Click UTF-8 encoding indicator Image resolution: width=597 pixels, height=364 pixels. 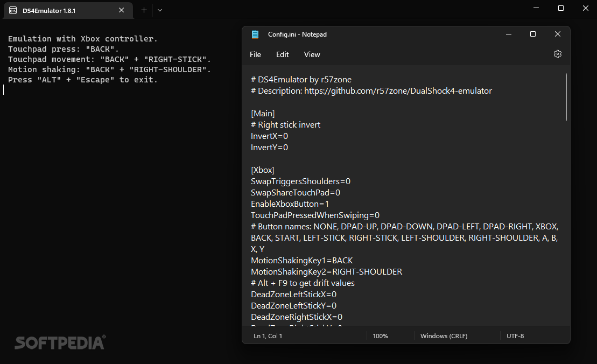tap(515, 336)
